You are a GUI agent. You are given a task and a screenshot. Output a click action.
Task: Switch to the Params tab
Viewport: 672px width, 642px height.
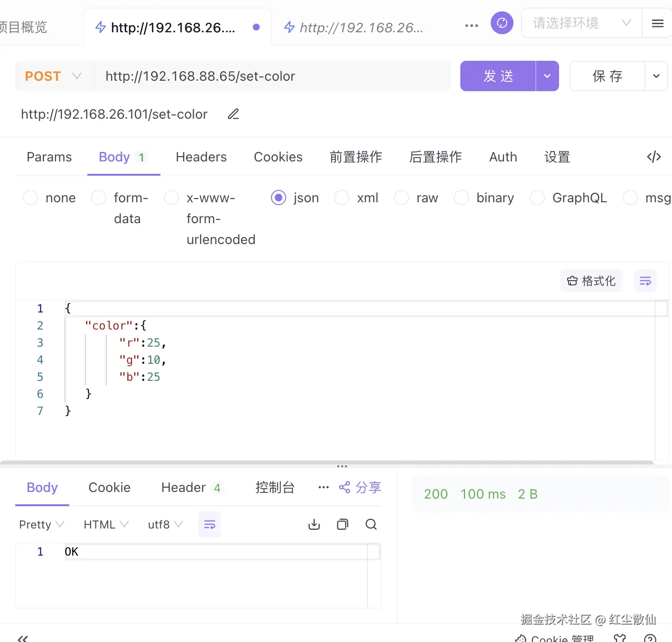point(49,157)
